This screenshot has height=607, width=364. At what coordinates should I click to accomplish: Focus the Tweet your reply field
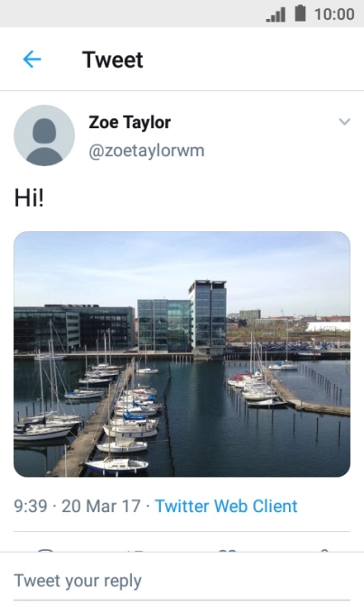tap(182, 581)
